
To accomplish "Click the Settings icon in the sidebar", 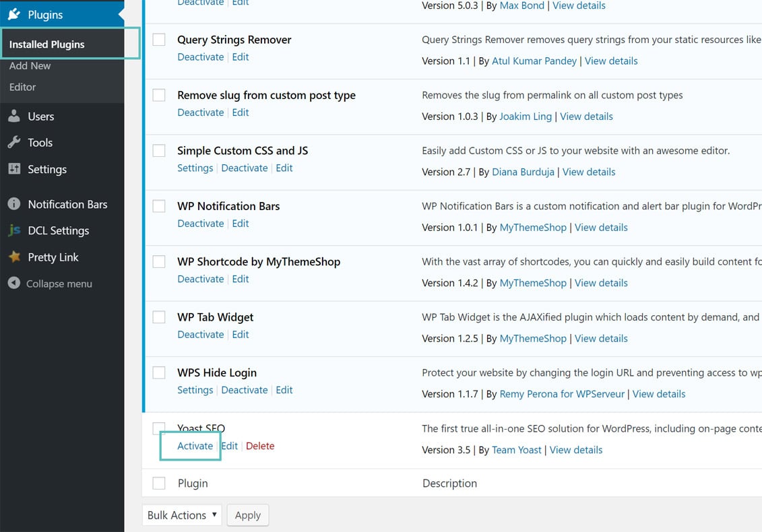I will coord(14,169).
